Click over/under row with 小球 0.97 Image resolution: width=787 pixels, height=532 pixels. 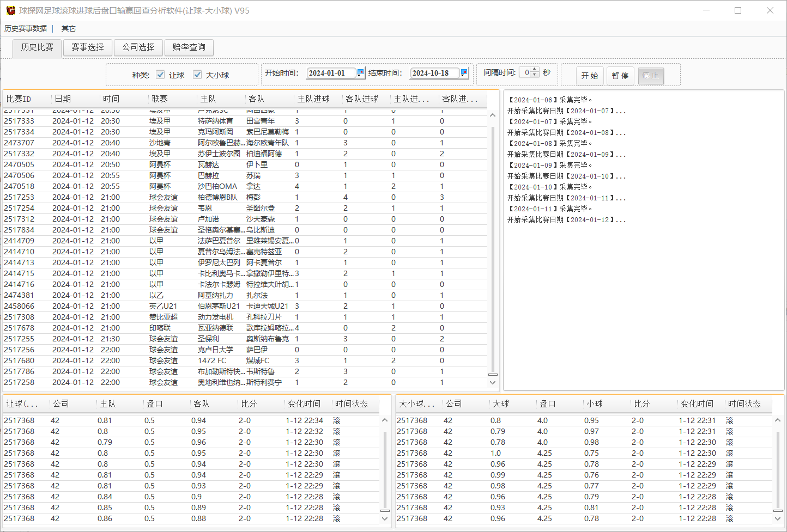click(x=584, y=431)
